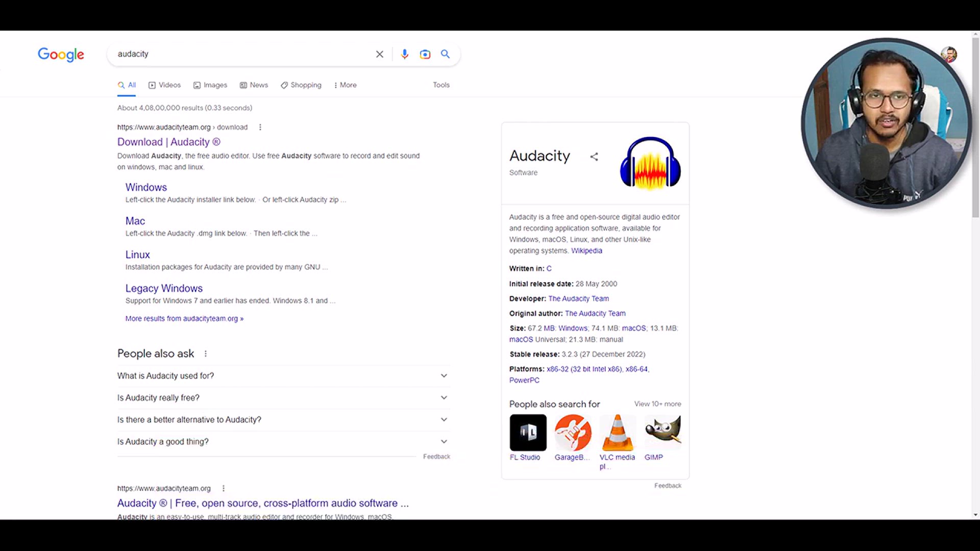Click More results from audacityteam.org
980x551 pixels.
(184, 318)
